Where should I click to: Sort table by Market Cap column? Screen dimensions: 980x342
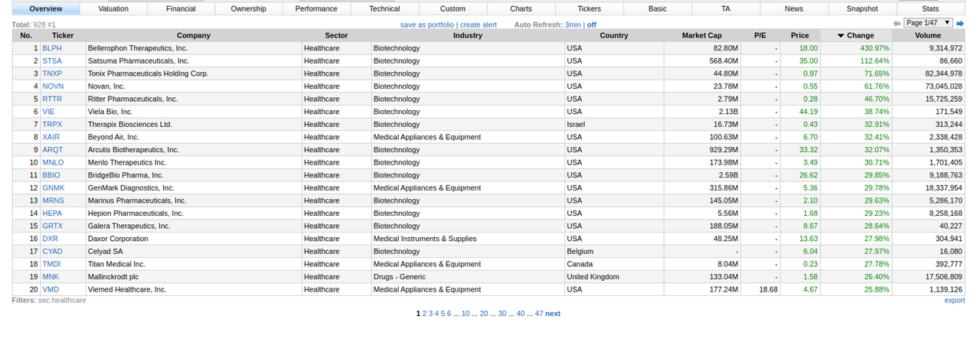click(702, 35)
